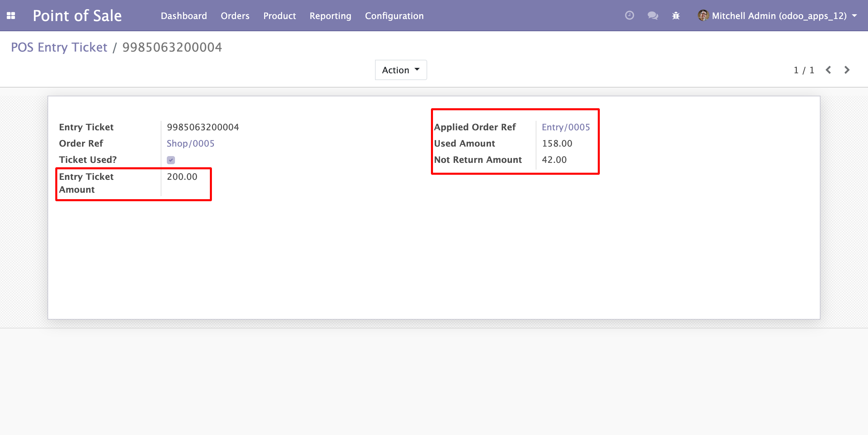Screen dimensions: 868x435
Task: Open the conversations chat icon
Action: [652, 16]
